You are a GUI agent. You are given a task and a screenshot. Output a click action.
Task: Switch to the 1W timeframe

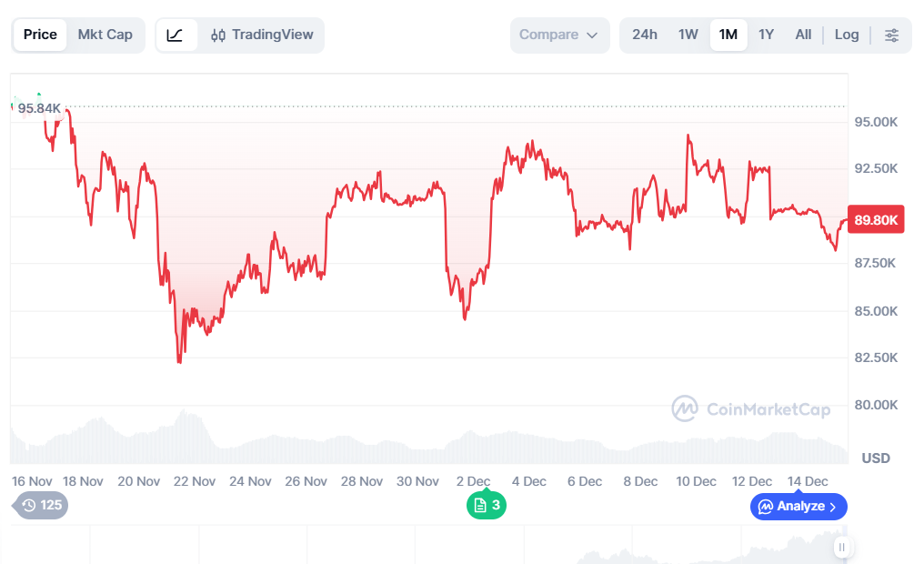click(688, 35)
